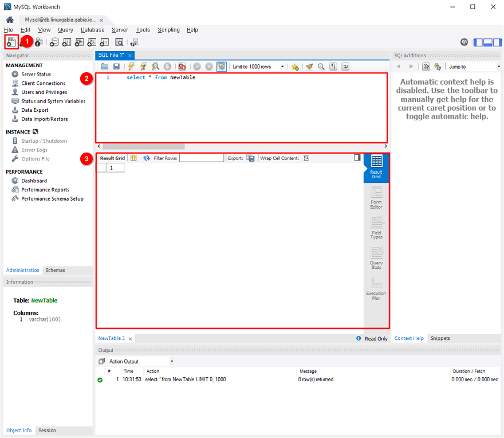Click Client Connections in Navigator
504x438 pixels.
pyautogui.click(x=43, y=83)
